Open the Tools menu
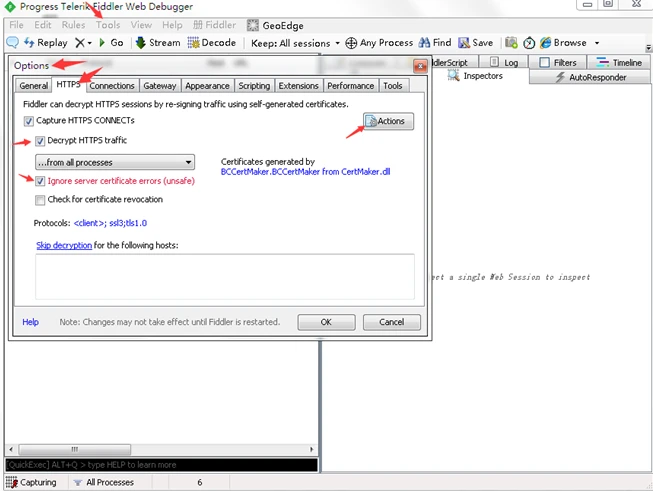 [108, 25]
